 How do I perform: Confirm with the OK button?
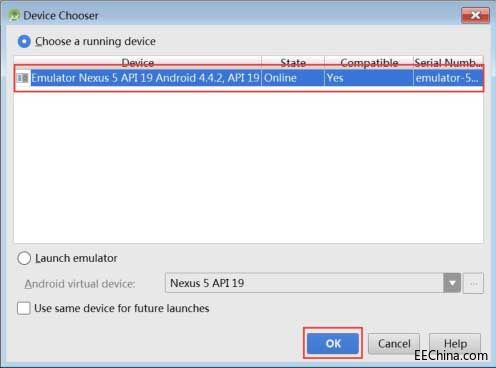coord(333,343)
